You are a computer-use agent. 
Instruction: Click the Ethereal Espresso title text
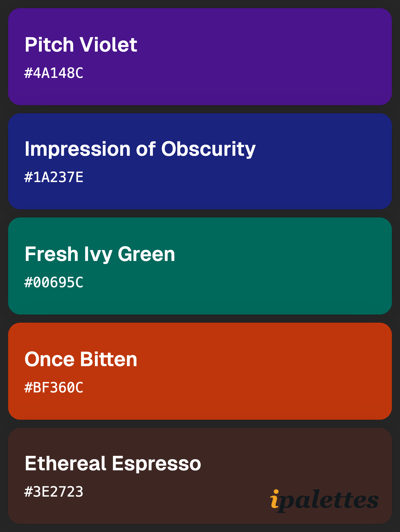point(113,464)
